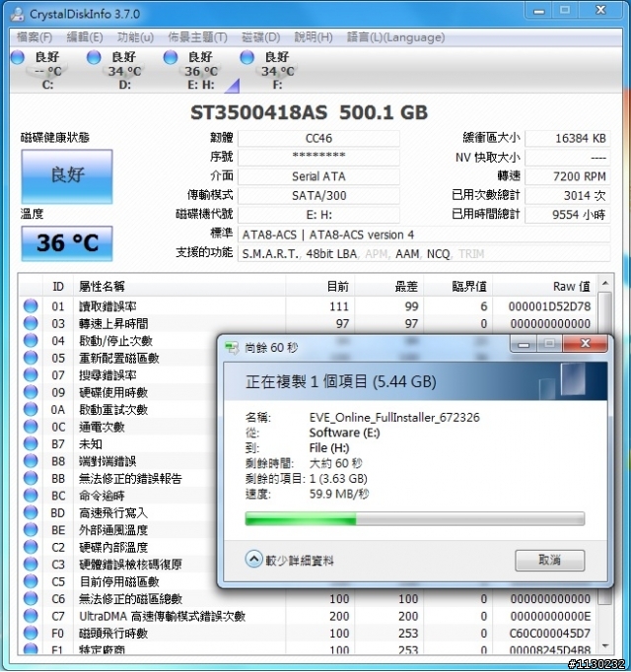Cancel the copy with 取消 button

(549, 560)
